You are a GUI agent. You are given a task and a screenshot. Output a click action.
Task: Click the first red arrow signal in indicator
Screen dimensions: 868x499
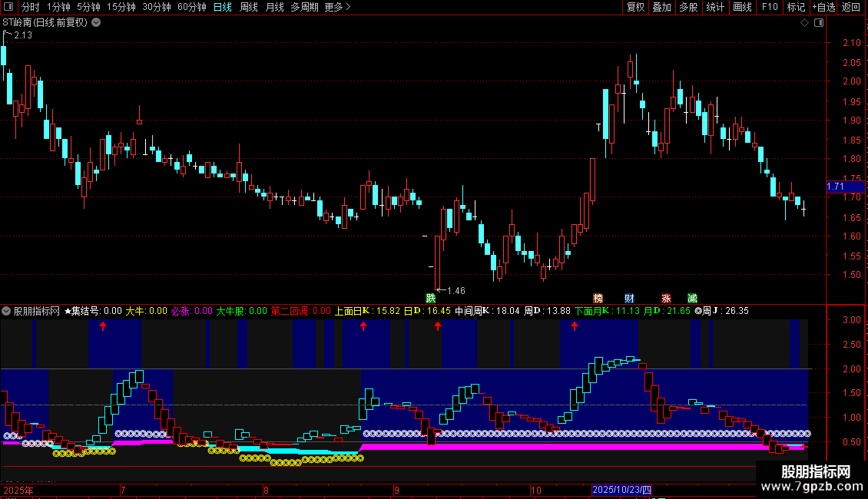[x=103, y=327]
